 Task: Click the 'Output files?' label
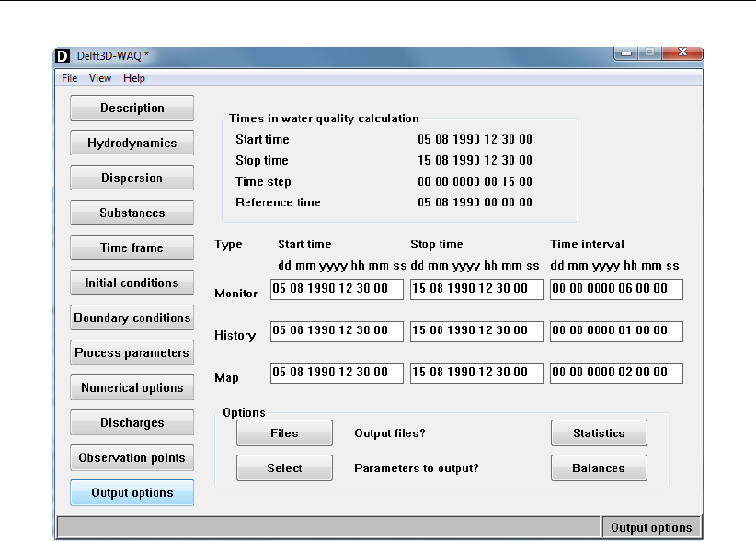390,433
